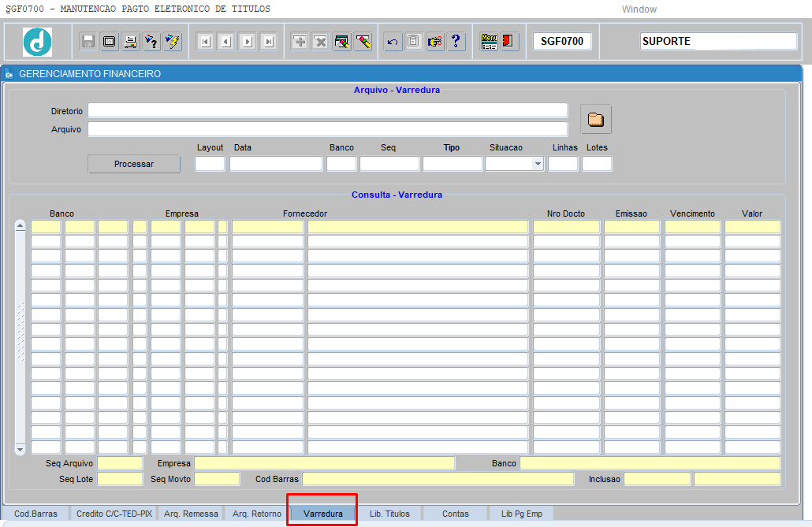
Task: Select the Arq. Remessa tab
Action: click(191, 514)
